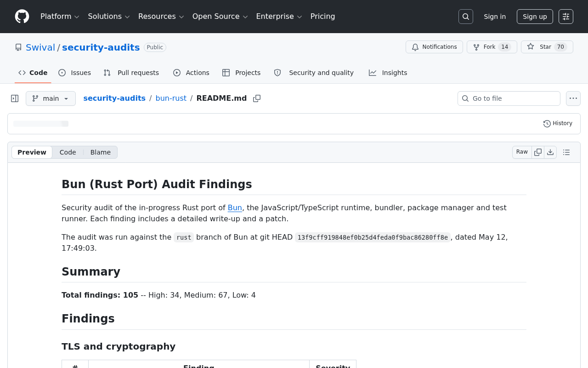
Task: Open the main branch selector
Action: coord(51,98)
